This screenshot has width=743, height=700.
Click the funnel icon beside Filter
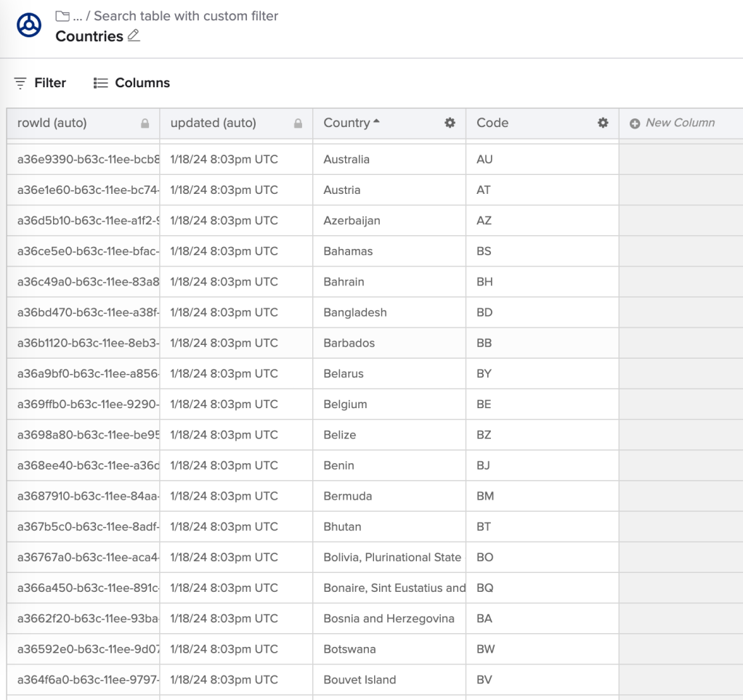(x=19, y=83)
